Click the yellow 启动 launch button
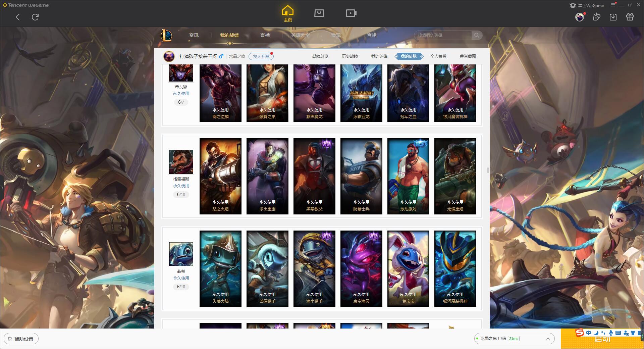Viewport: 644px width, 349px height. tap(602, 339)
